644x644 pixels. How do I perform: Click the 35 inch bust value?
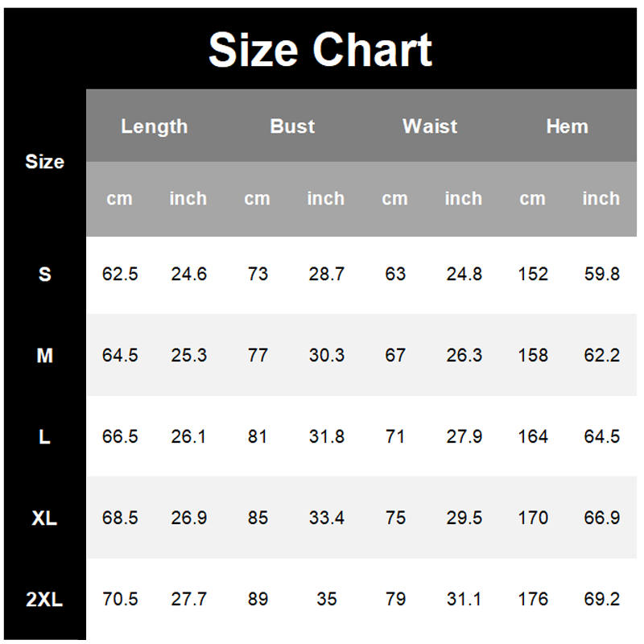[x=326, y=600]
